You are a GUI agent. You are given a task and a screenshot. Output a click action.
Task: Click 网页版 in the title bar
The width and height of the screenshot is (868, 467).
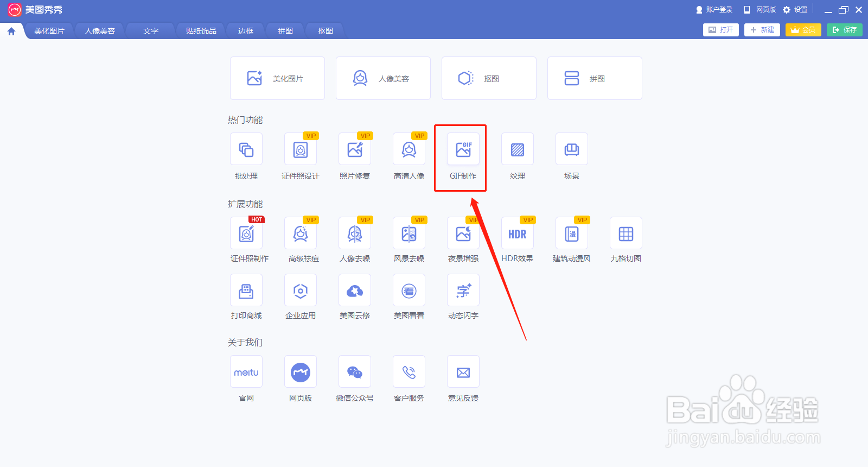[x=760, y=10]
